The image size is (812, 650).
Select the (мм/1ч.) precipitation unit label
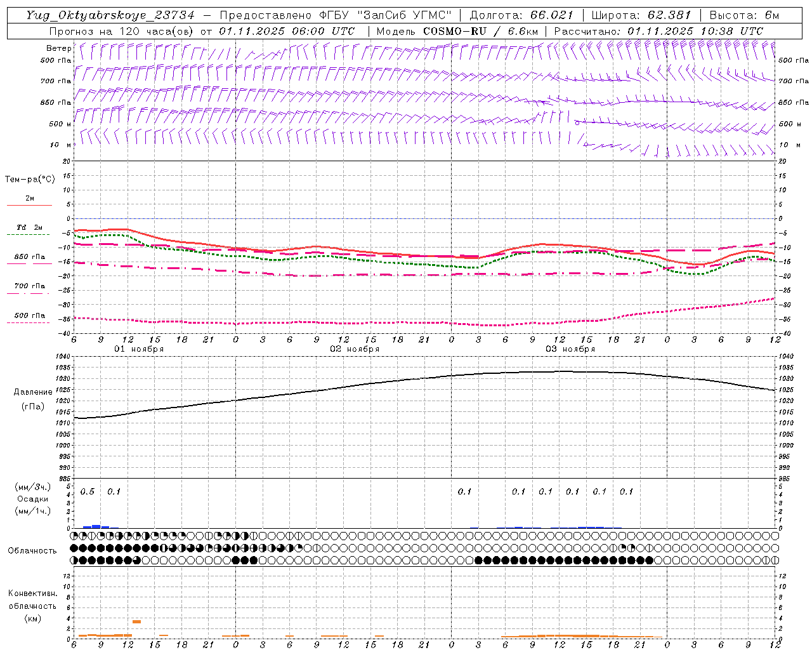[x=32, y=511]
